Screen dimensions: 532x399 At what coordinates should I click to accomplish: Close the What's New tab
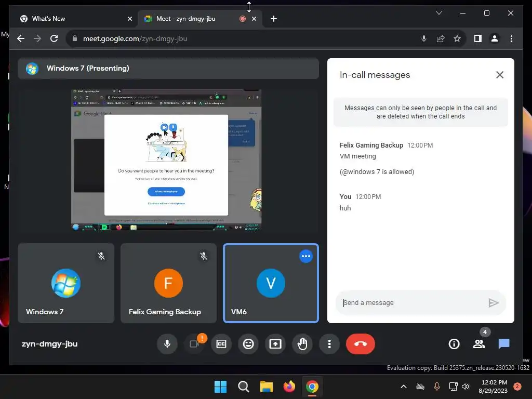tap(129, 19)
